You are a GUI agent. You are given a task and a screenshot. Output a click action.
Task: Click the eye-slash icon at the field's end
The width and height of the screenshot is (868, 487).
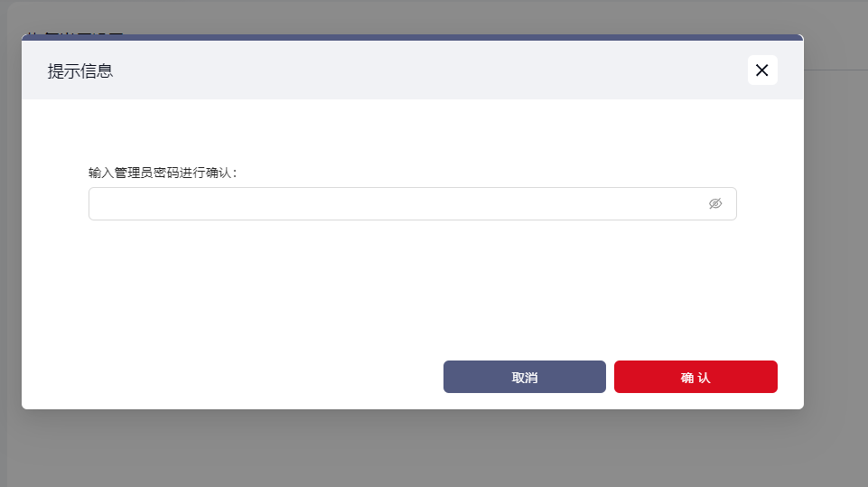pos(715,203)
